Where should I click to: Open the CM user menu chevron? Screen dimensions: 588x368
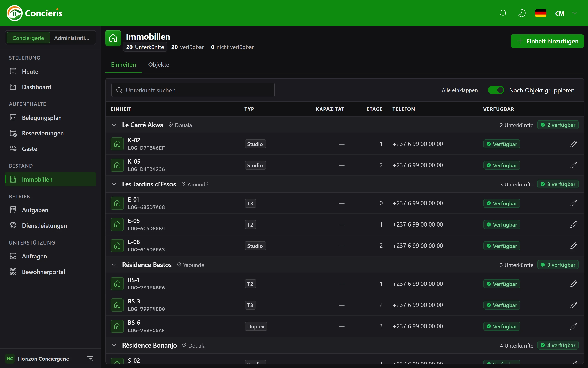(x=574, y=13)
